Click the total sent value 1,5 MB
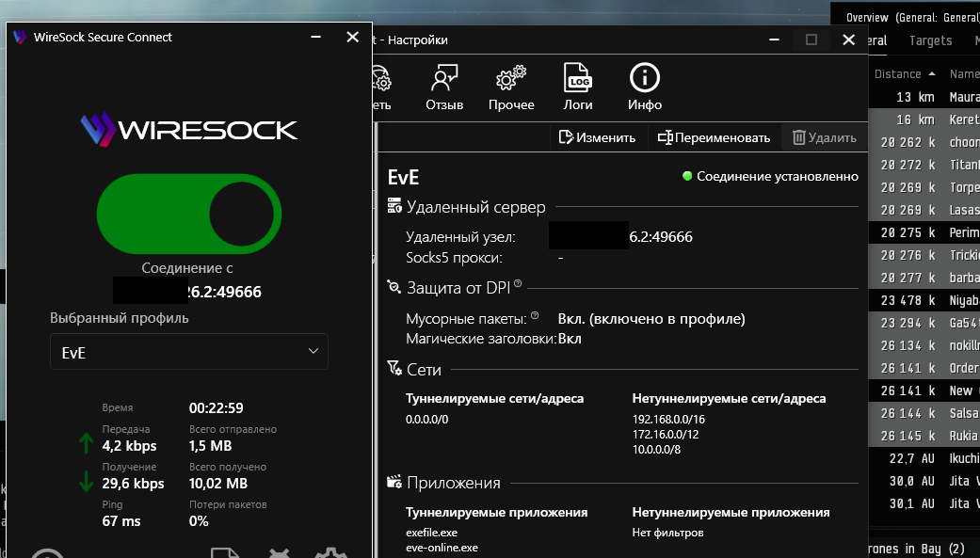This screenshot has width=980, height=558. pyautogui.click(x=210, y=445)
